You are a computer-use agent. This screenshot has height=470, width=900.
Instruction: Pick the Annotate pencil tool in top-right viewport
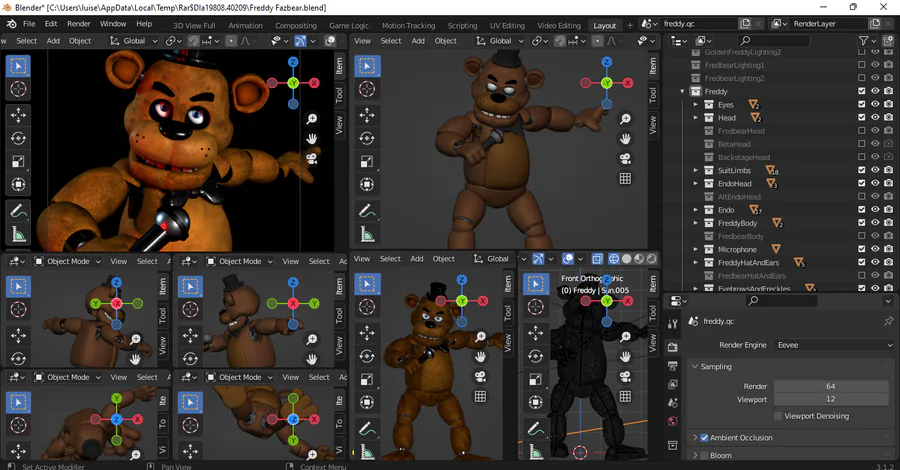click(x=367, y=211)
